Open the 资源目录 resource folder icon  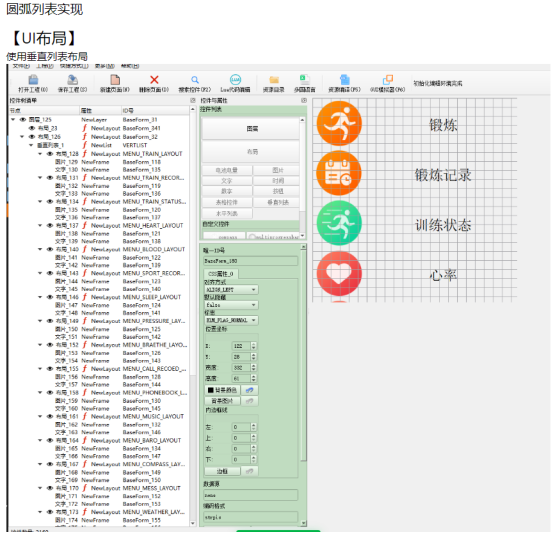pos(274,80)
